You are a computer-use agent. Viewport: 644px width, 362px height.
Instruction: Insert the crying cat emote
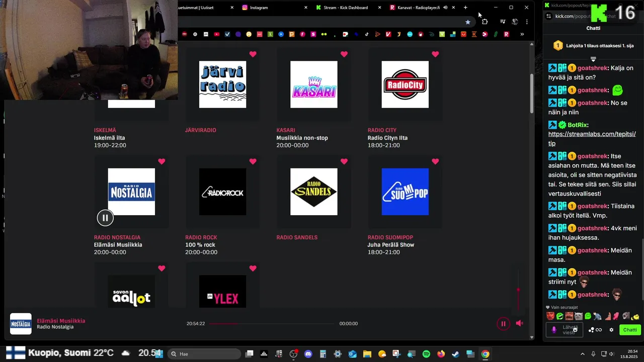pyautogui.click(x=579, y=316)
